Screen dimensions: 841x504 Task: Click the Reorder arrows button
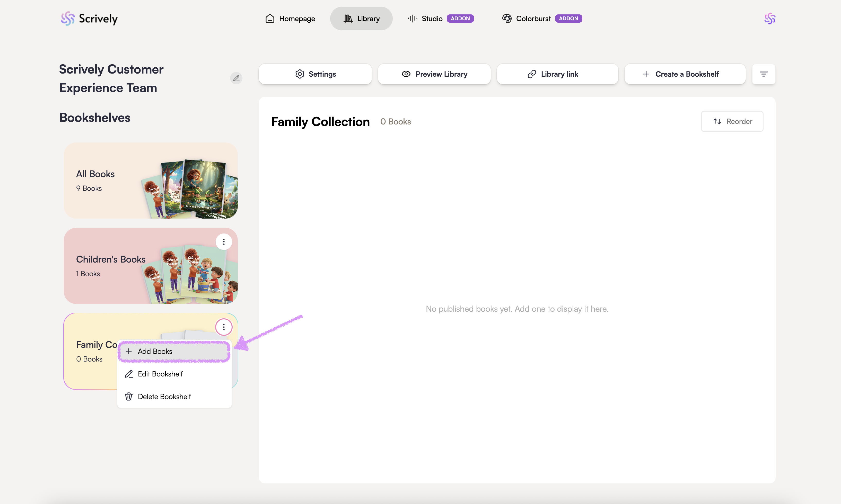[732, 121]
